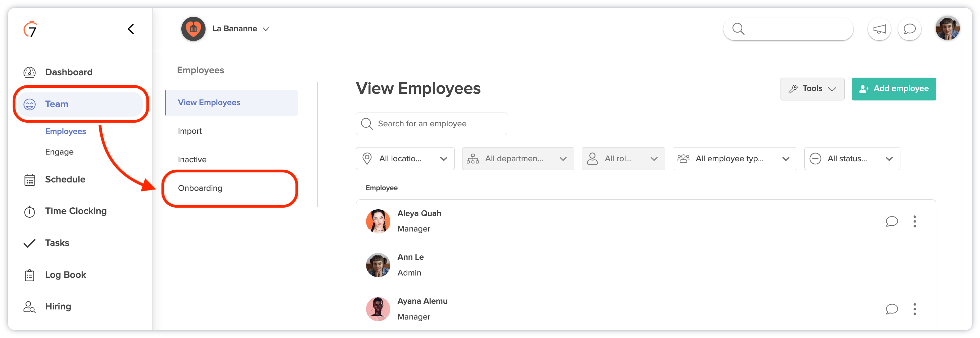Click La Bananne company logo
This screenshot has width=980, height=338.
point(193,29)
